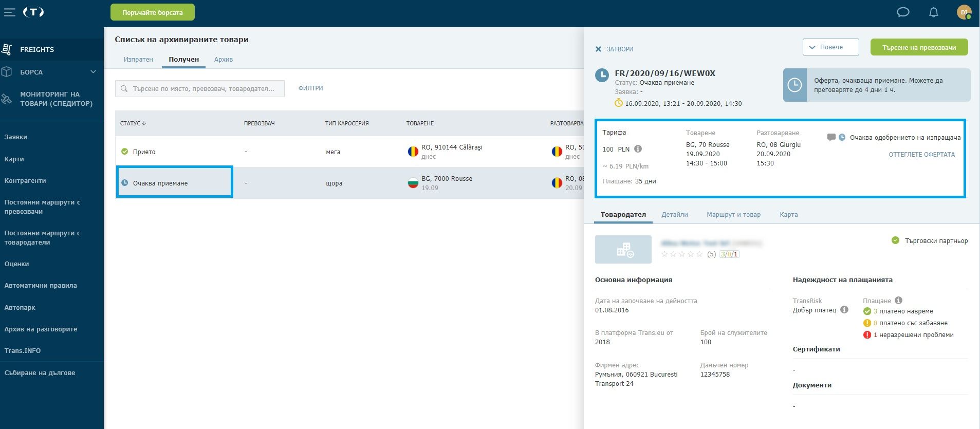Focus the search by place, carrier field

click(200, 89)
